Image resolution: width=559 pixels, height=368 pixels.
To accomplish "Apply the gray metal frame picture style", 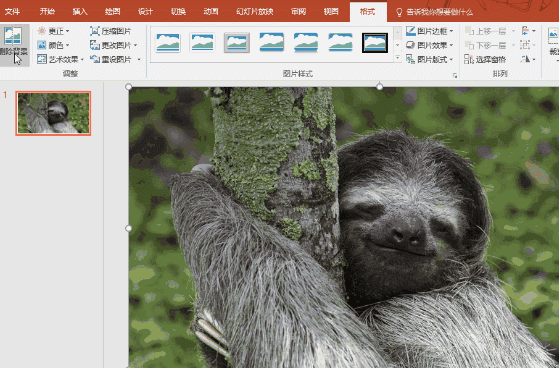I will (x=237, y=42).
